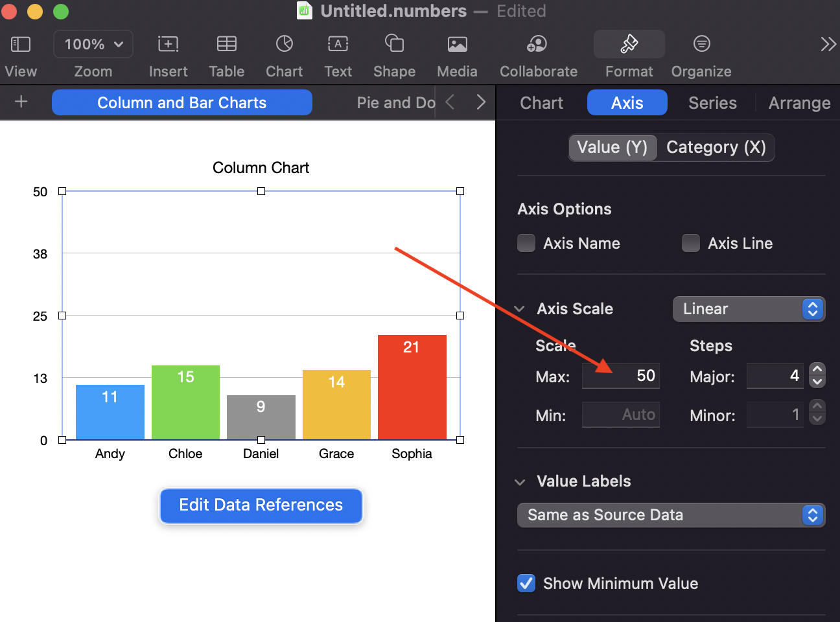Image resolution: width=840 pixels, height=622 pixels.
Task: Select the blue Andy bar
Action: click(110, 413)
